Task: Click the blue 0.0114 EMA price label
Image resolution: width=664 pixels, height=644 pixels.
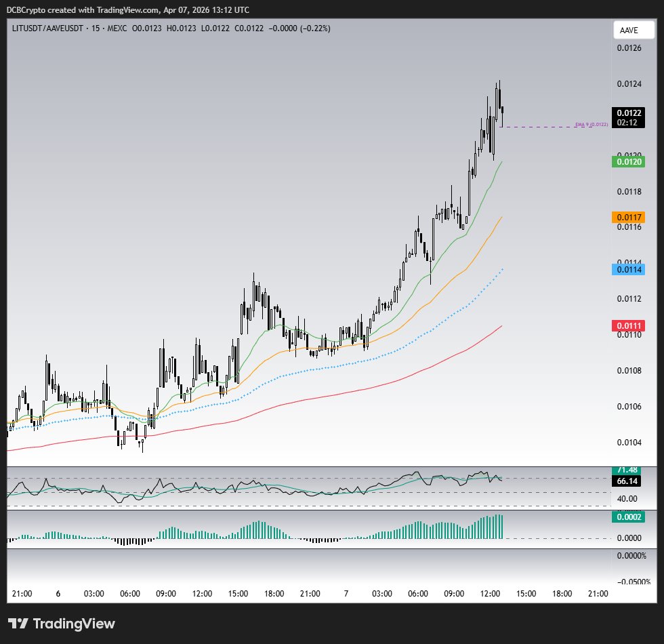Action: [629, 270]
